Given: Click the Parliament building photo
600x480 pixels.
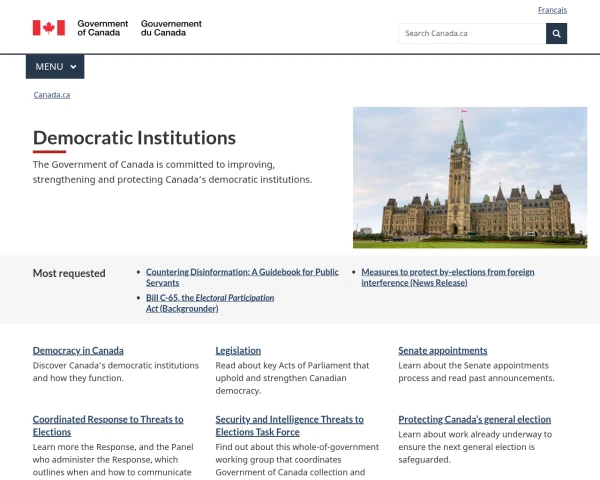Looking at the screenshot, I should tap(470, 178).
